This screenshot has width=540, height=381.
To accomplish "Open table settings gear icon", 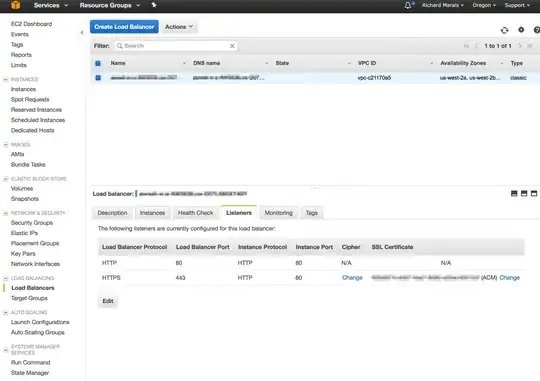I will click(521, 30).
